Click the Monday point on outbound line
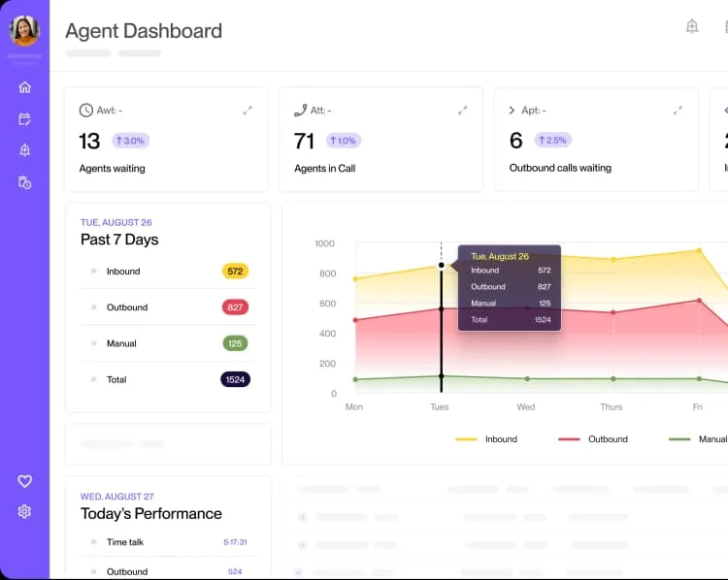Viewport: 728px width, 580px height. (355, 320)
